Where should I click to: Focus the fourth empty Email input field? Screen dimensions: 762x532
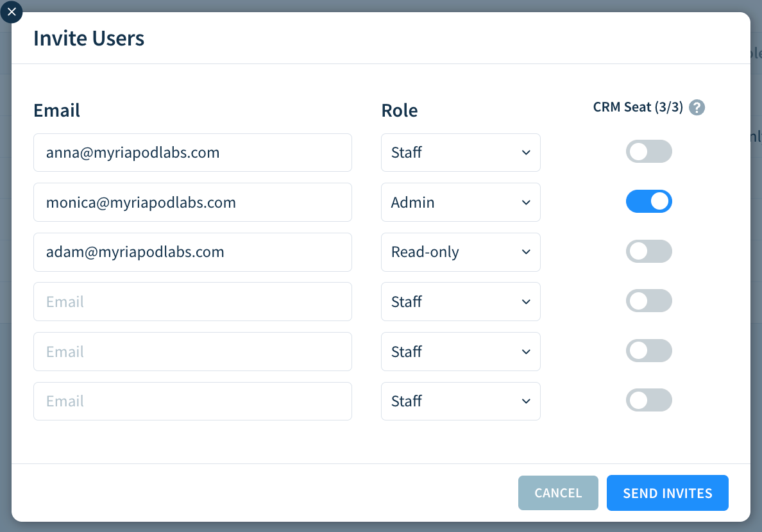tap(192, 301)
